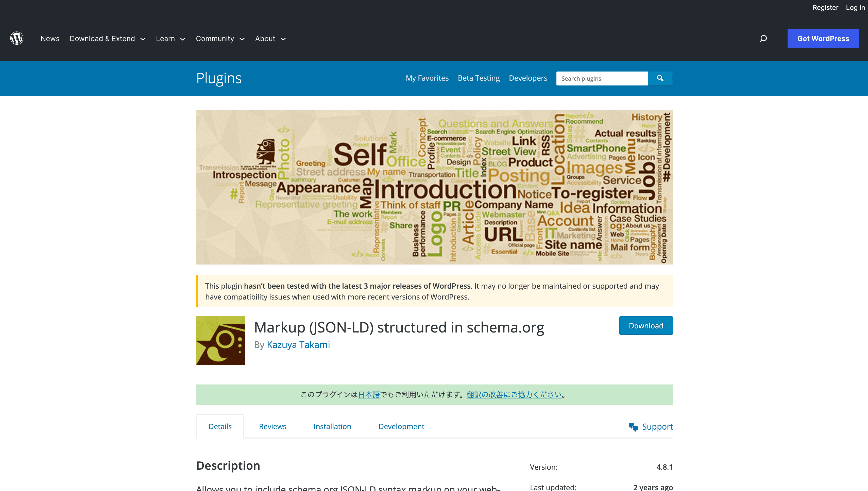Expand the Community dropdown menu
This screenshot has width=868, height=491.
pos(220,39)
